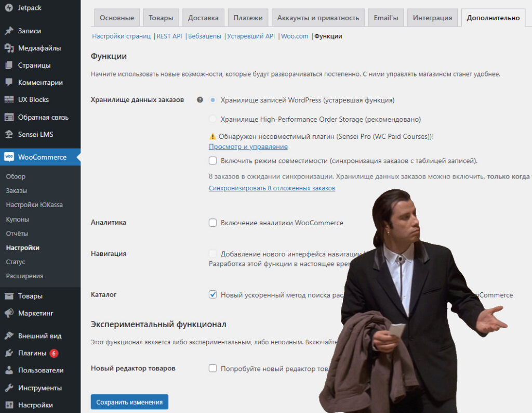Go to the Платежи tab
The image size is (532, 413).
(x=248, y=18)
